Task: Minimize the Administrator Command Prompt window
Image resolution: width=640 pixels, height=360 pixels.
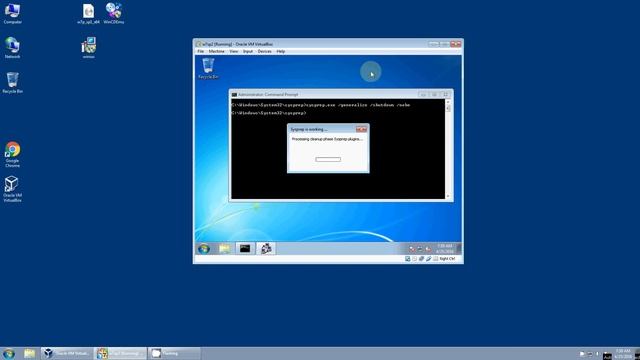Action: (x=423, y=95)
